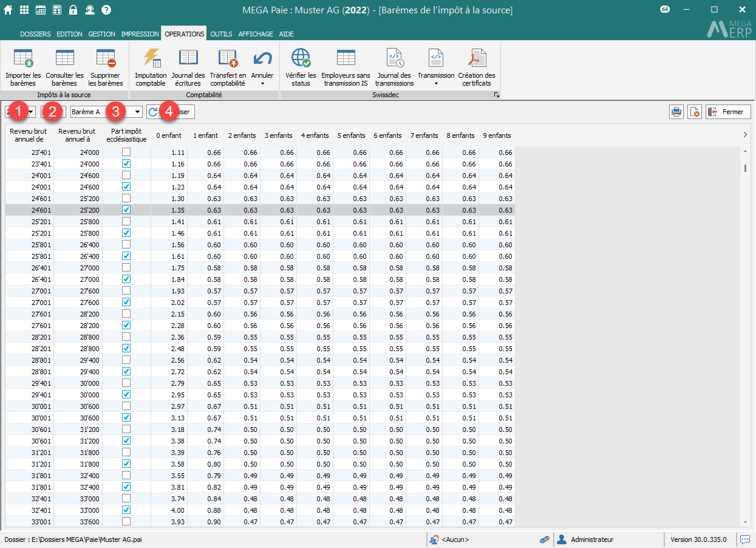This screenshot has width=756, height=548.
Task: Click the printer icon in toolbar
Action: 676,112
